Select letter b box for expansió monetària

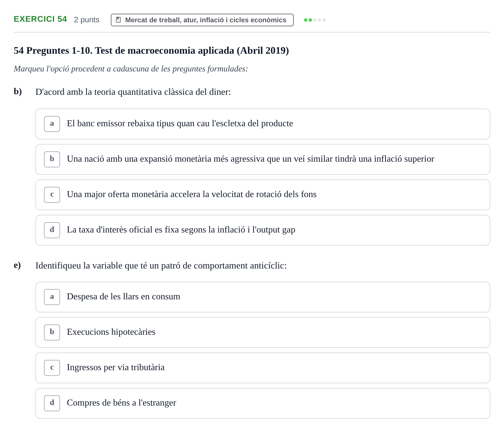[52, 159]
